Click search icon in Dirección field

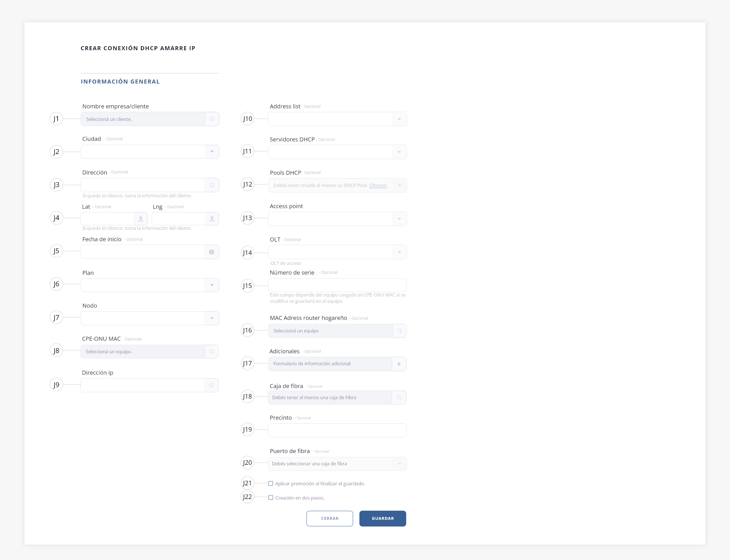[x=212, y=185]
